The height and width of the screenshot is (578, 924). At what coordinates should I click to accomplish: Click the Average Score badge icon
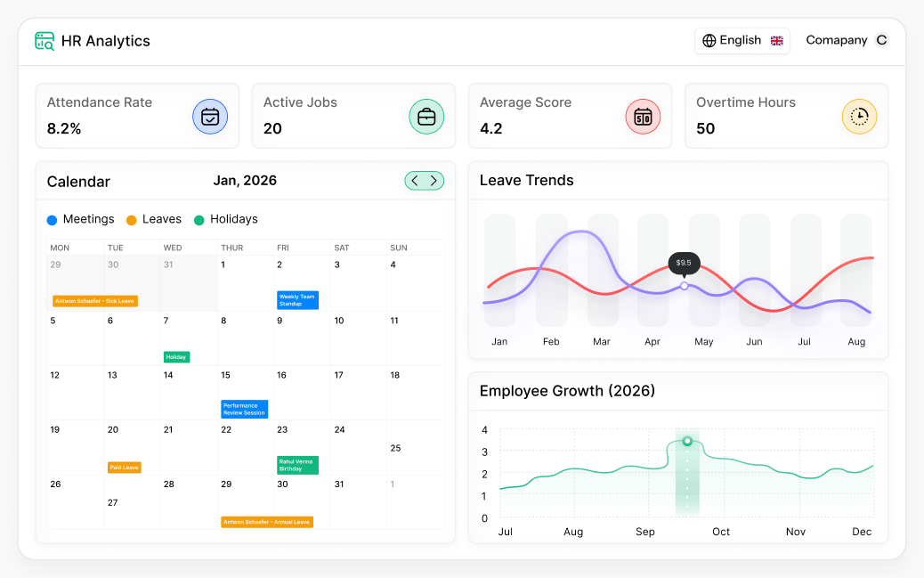tap(642, 116)
